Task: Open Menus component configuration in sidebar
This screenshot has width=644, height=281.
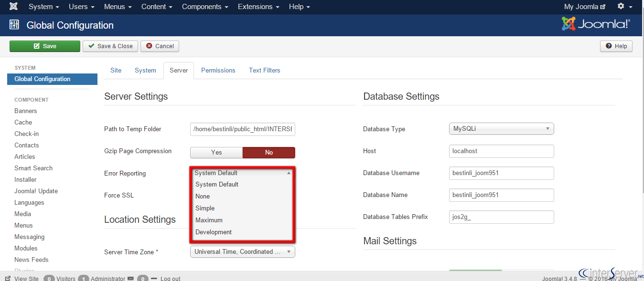Action: click(x=24, y=225)
